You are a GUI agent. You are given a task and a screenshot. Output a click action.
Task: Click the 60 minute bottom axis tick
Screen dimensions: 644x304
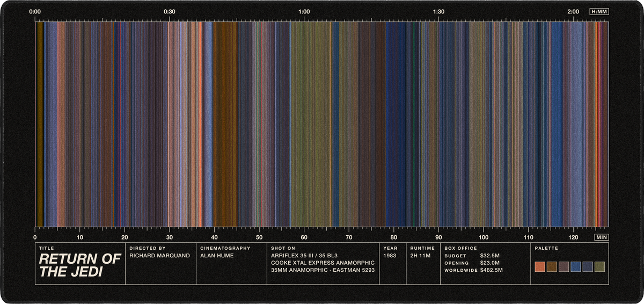coord(304,237)
